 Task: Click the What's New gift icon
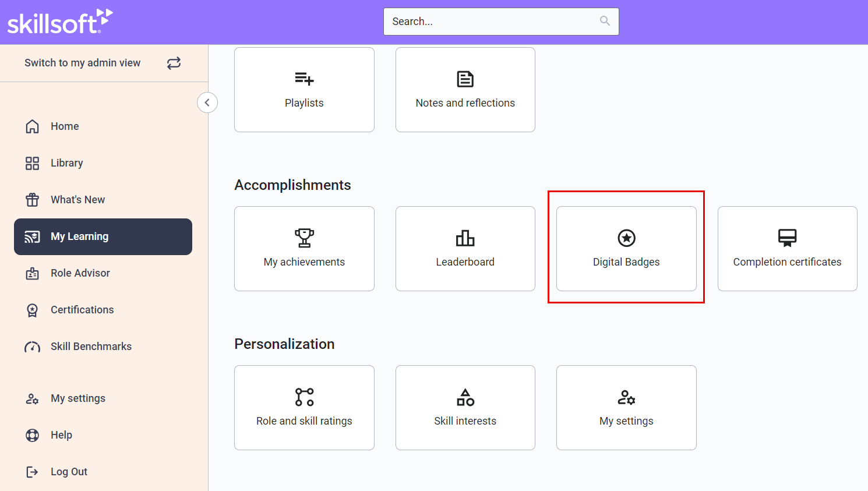click(x=32, y=200)
